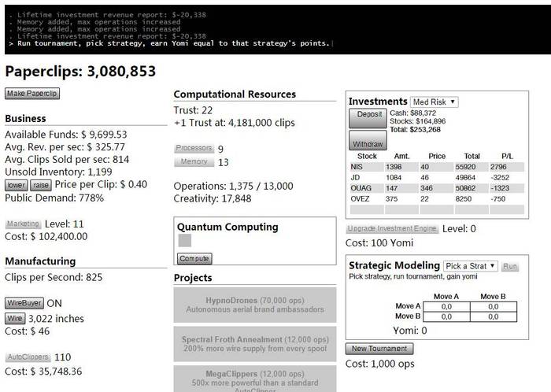Screen dimensions: 551x392
Task: Toggle the WireBuyer on or off
Action: pos(24,303)
